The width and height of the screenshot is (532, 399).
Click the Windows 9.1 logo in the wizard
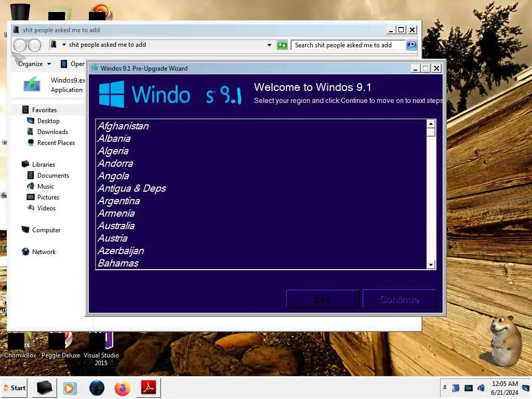coord(170,95)
